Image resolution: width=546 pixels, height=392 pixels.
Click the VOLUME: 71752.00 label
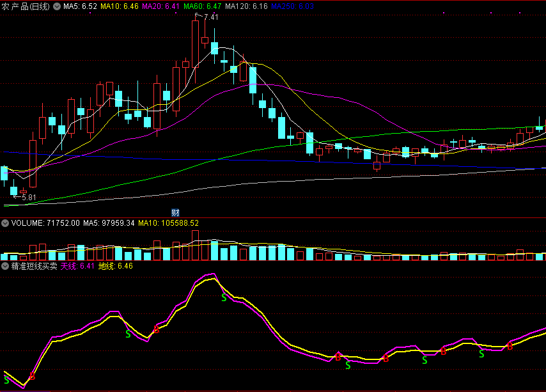point(45,223)
